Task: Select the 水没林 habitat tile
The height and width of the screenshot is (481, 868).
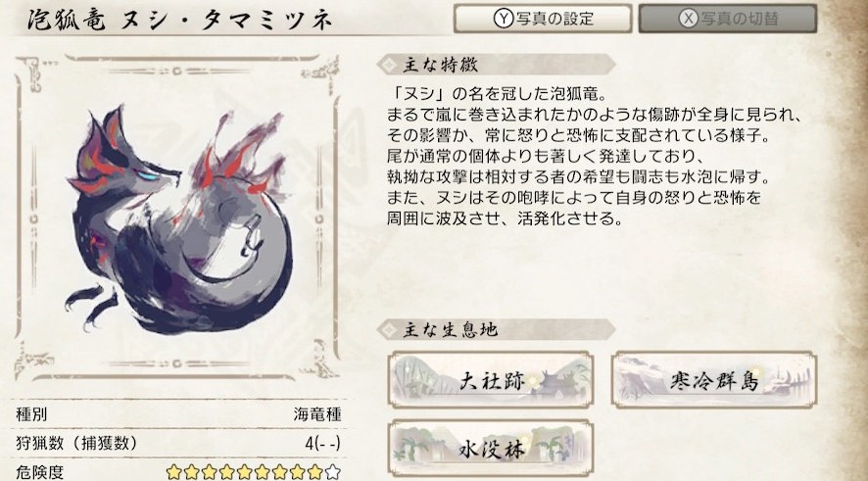Action: [491, 449]
